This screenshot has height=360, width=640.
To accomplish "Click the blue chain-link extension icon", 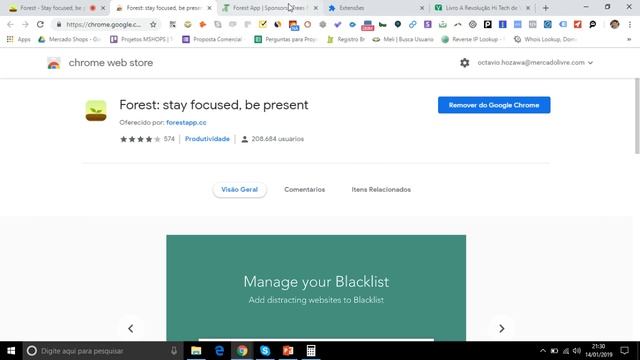I will pos(412,24).
